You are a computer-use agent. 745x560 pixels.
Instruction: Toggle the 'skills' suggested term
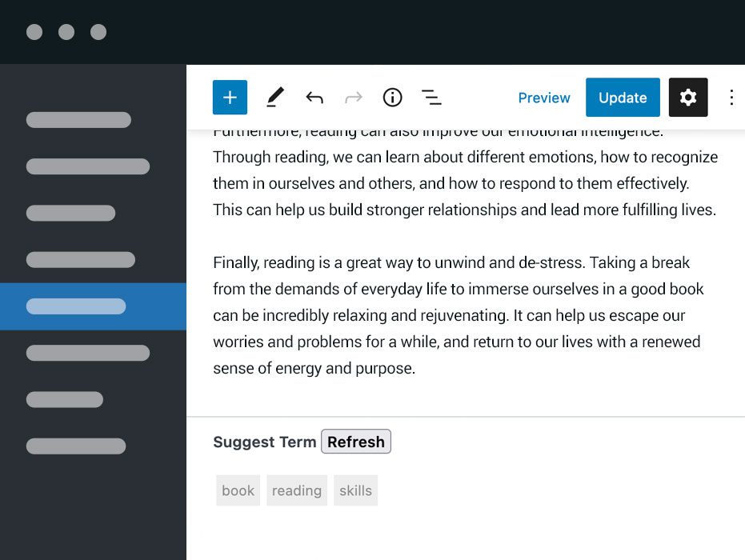click(x=355, y=490)
